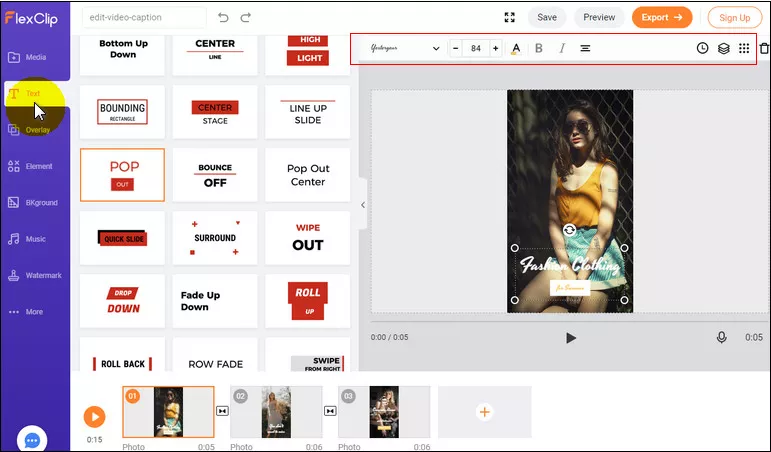
Task: Select the High Light text style
Action: pyautogui.click(x=307, y=55)
